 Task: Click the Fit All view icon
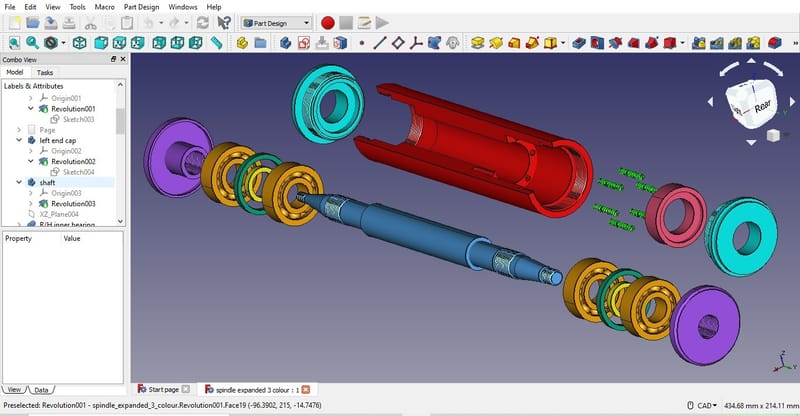point(14,43)
